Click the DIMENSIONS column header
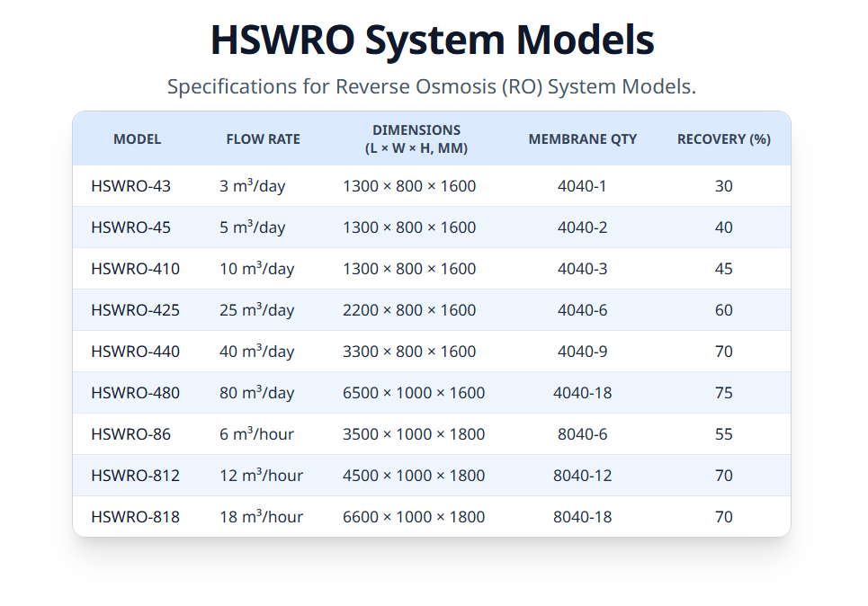 click(x=416, y=139)
